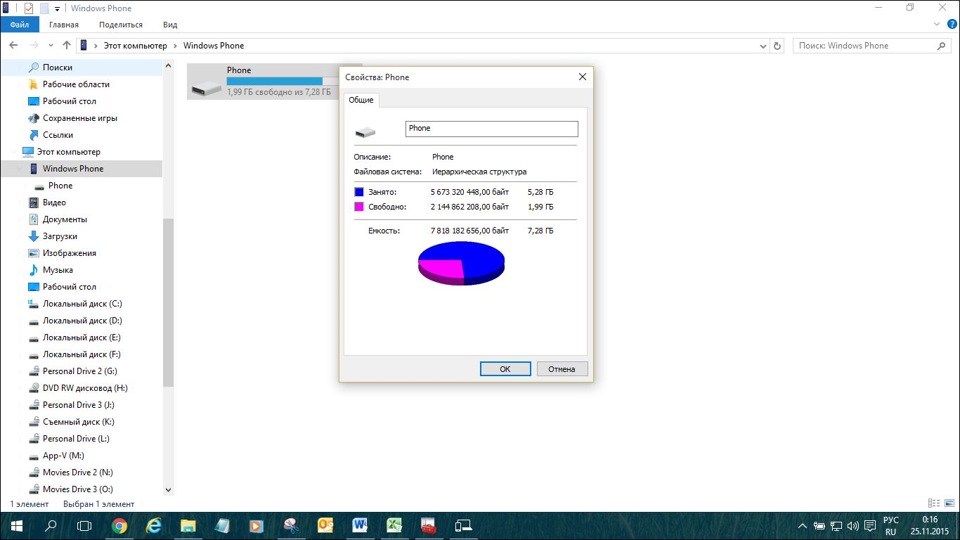Select Personal Drive 2 (G:)
Screen dimensions: 960x540
[82, 371]
